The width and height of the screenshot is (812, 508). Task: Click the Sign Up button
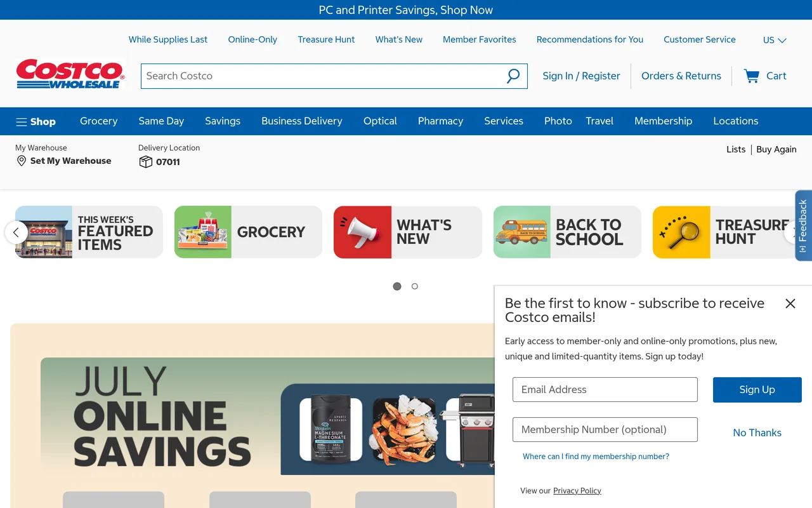click(x=757, y=390)
